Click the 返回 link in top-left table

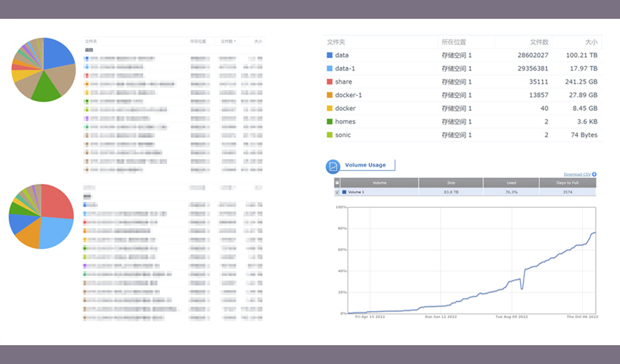pyautogui.click(x=89, y=50)
